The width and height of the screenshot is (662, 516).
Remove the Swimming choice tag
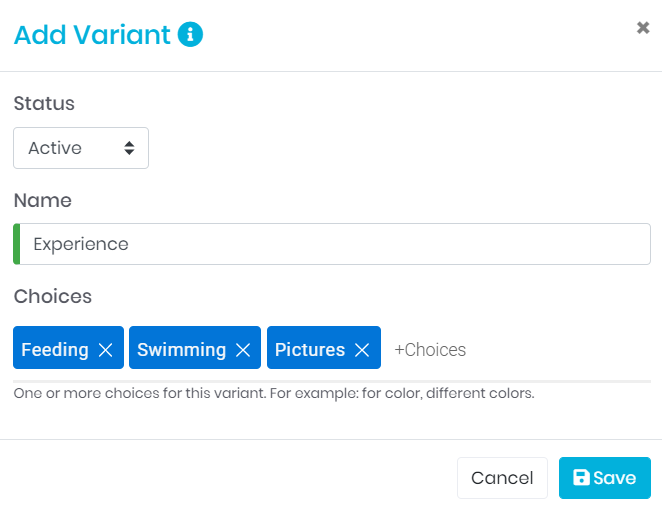[x=243, y=350]
